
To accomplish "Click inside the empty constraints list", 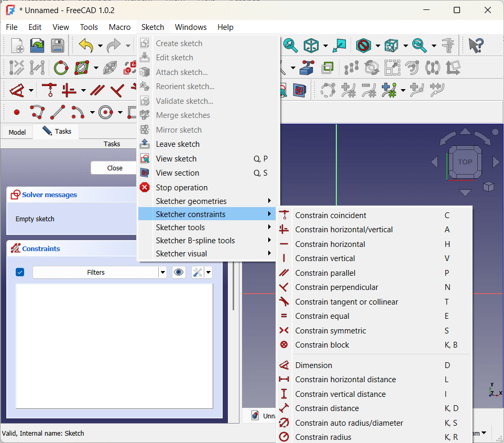I will pos(114,346).
